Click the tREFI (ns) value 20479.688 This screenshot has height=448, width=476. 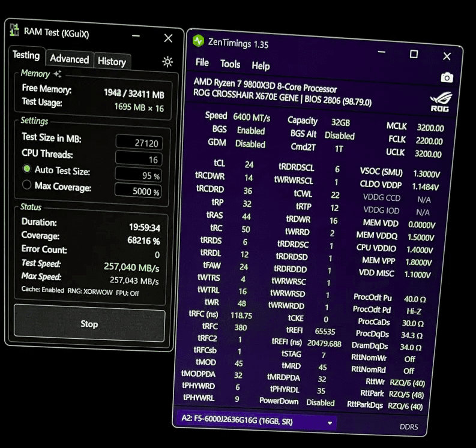point(324,344)
